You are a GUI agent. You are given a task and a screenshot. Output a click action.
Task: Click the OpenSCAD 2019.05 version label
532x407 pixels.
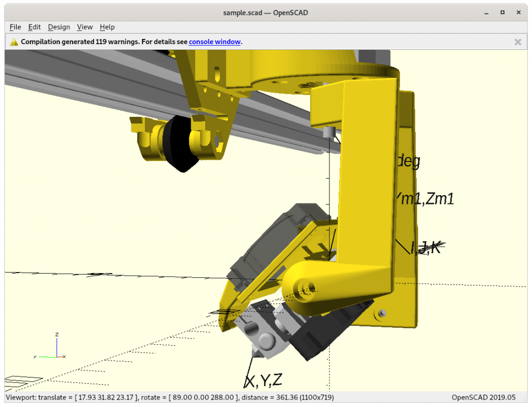484,398
